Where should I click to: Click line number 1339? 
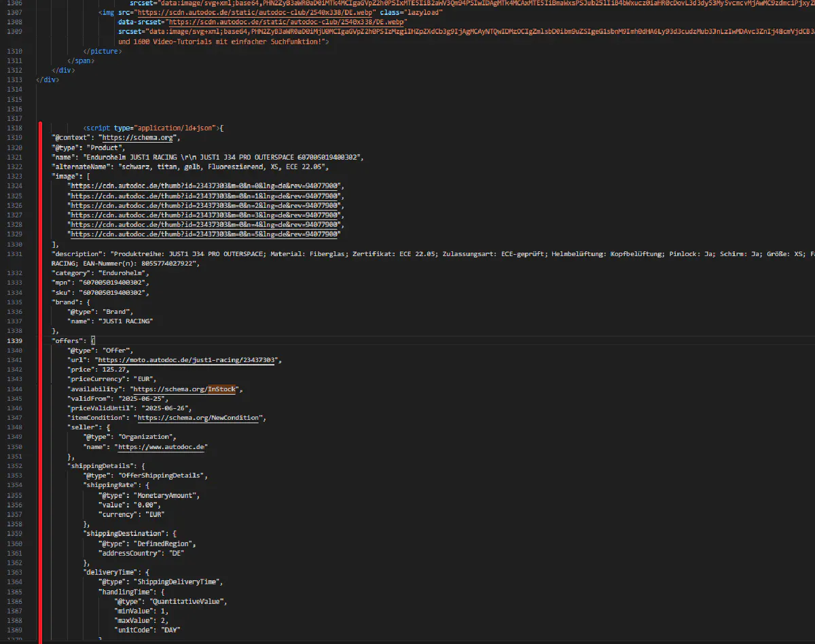tap(15, 340)
